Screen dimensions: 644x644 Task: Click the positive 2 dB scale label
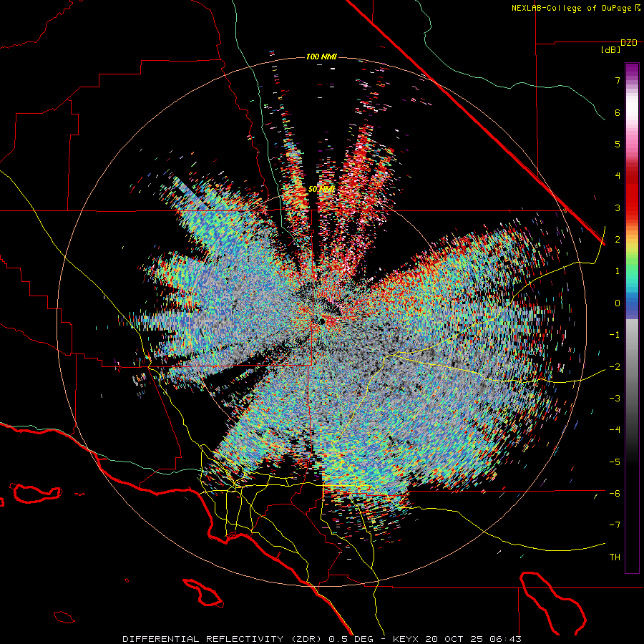point(618,240)
